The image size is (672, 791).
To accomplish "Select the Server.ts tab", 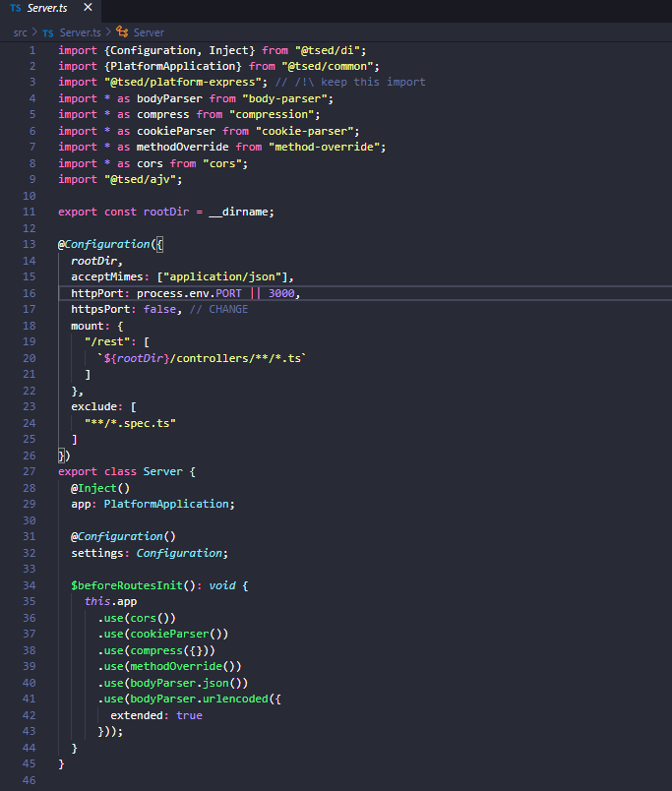I will coord(50,8).
